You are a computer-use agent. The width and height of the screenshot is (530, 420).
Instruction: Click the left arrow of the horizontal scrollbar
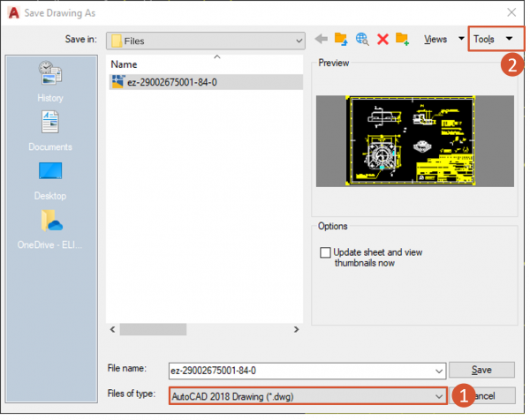113,329
